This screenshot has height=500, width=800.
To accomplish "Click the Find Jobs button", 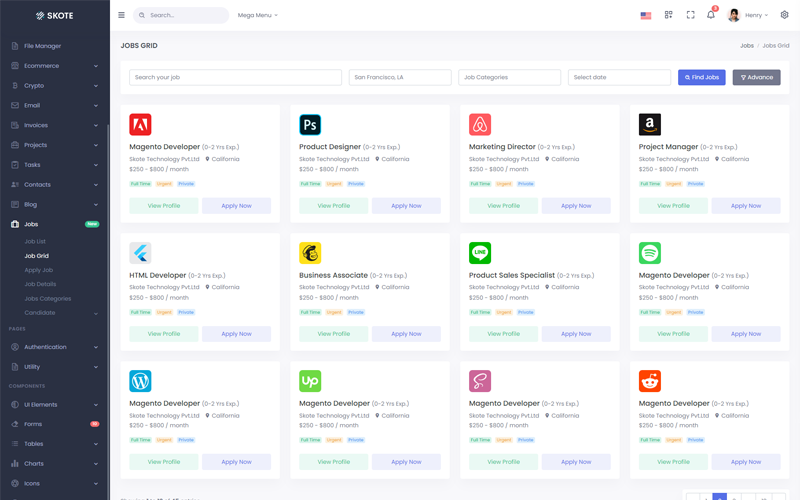I will click(702, 78).
